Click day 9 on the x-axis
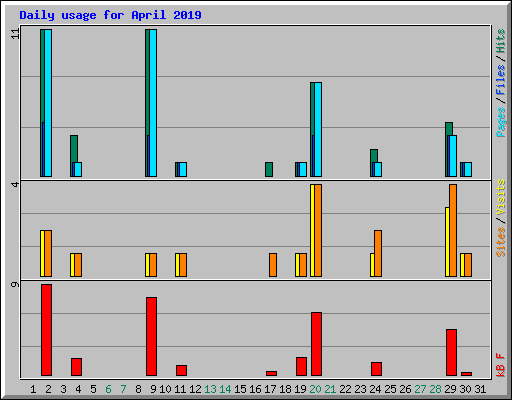This screenshot has width=512, height=400. (x=153, y=389)
